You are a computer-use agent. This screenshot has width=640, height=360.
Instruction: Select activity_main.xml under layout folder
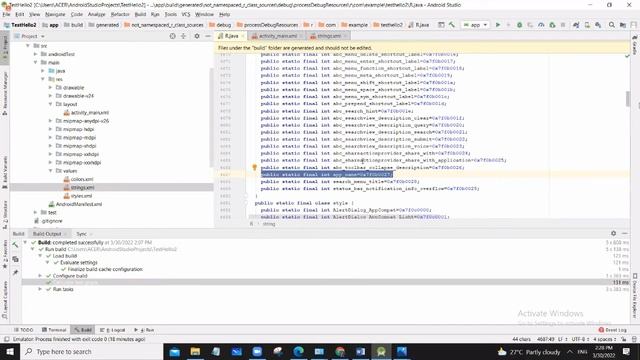(x=86, y=113)
